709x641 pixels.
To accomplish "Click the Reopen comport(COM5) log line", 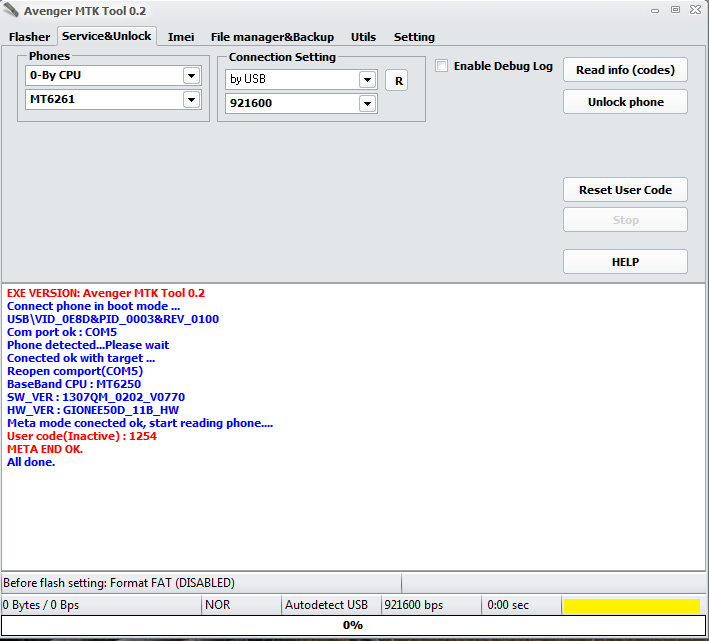I will coord(75,371).
